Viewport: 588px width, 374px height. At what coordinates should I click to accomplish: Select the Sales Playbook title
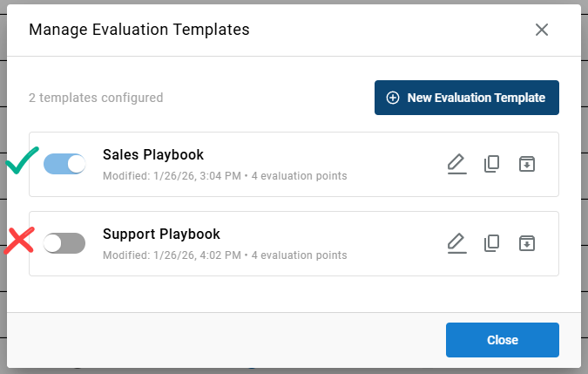click(x=153, y=155)
